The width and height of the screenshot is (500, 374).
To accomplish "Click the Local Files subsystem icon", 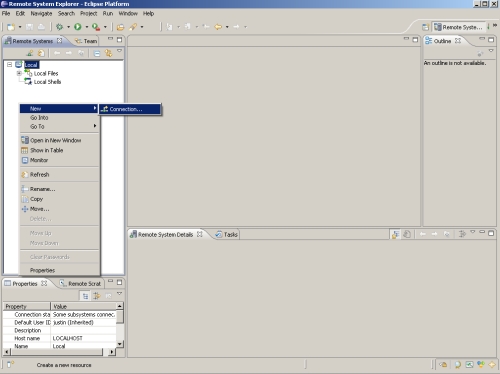I will click(28, 73).
